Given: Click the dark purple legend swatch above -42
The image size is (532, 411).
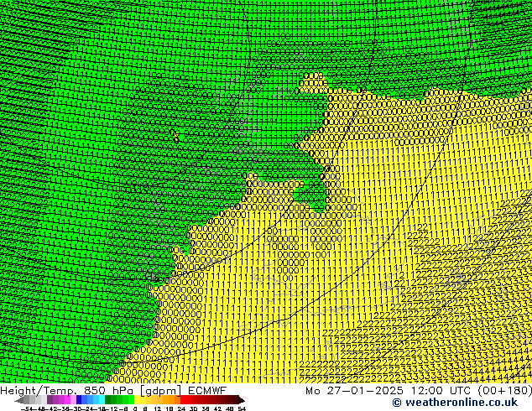Looking at the screenshot, I should click(x=50, y=399).
